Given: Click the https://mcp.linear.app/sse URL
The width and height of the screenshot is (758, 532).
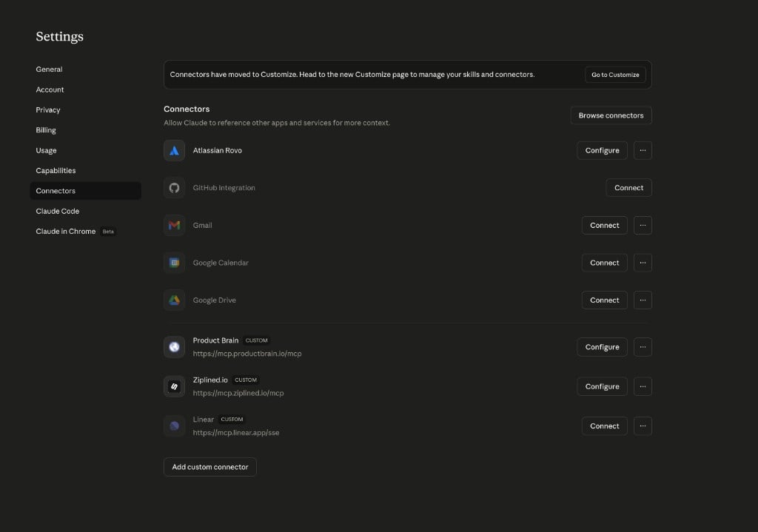Looking at the screenshot, I should tap(236, 432).
